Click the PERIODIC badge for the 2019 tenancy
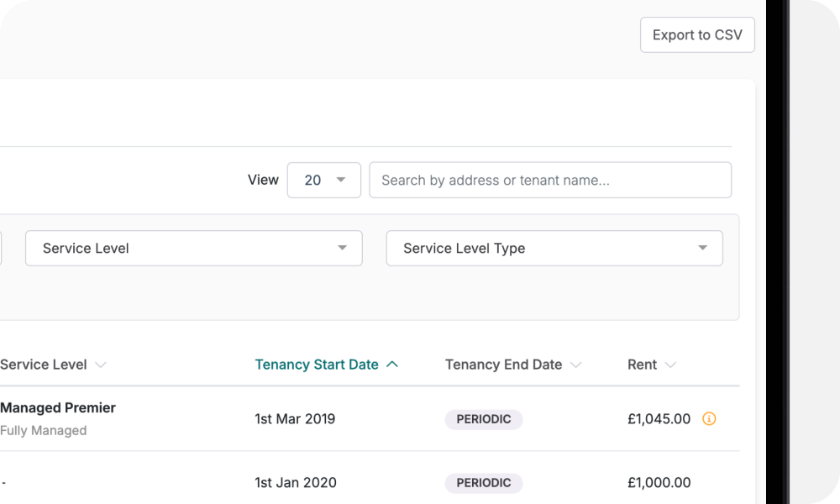 click(x=484, y=419)
